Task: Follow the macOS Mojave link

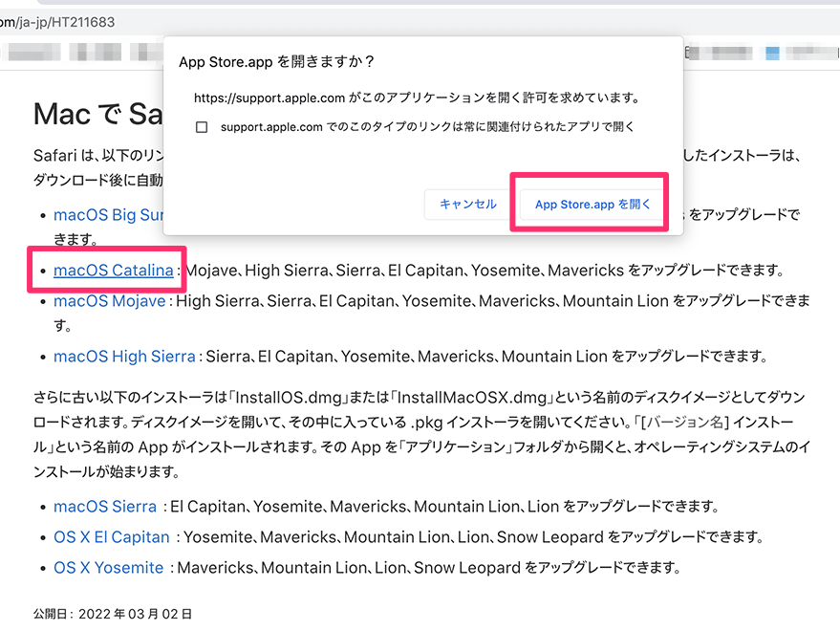Action: click(110, 301)
